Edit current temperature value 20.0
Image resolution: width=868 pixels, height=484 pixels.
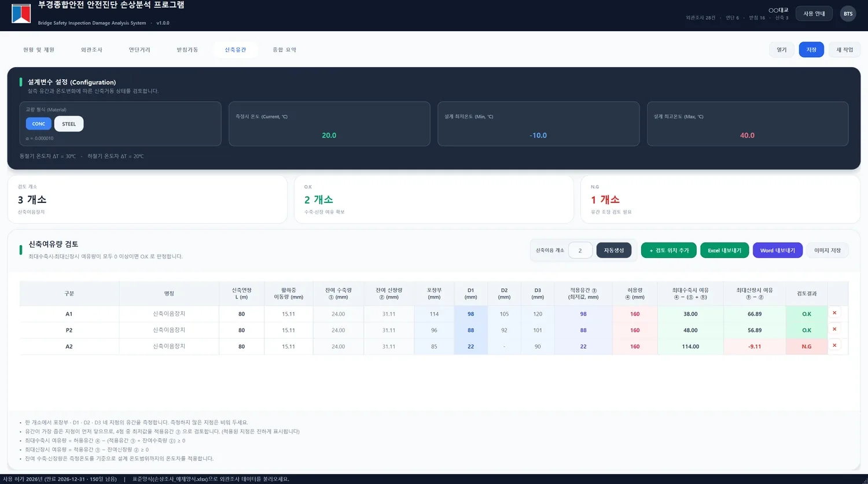point(329,135)
